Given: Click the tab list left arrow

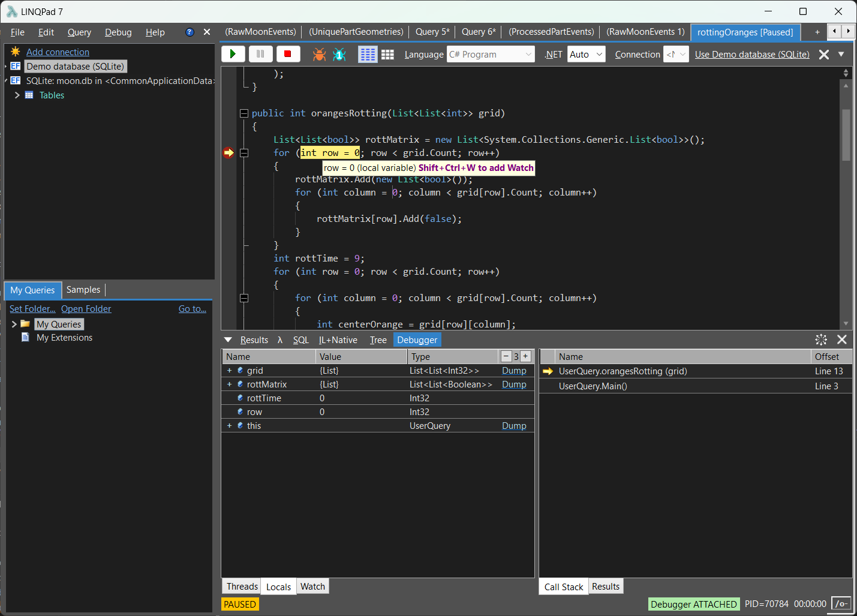Looking at the screenshot, I should pyautogui.click(x=835, y=31).
